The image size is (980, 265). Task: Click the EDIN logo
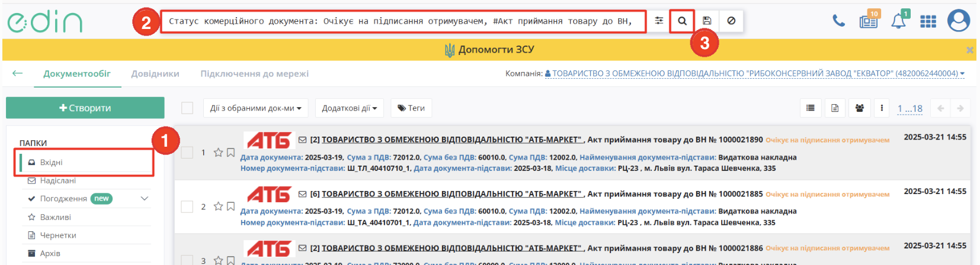[x=44, y=22]
